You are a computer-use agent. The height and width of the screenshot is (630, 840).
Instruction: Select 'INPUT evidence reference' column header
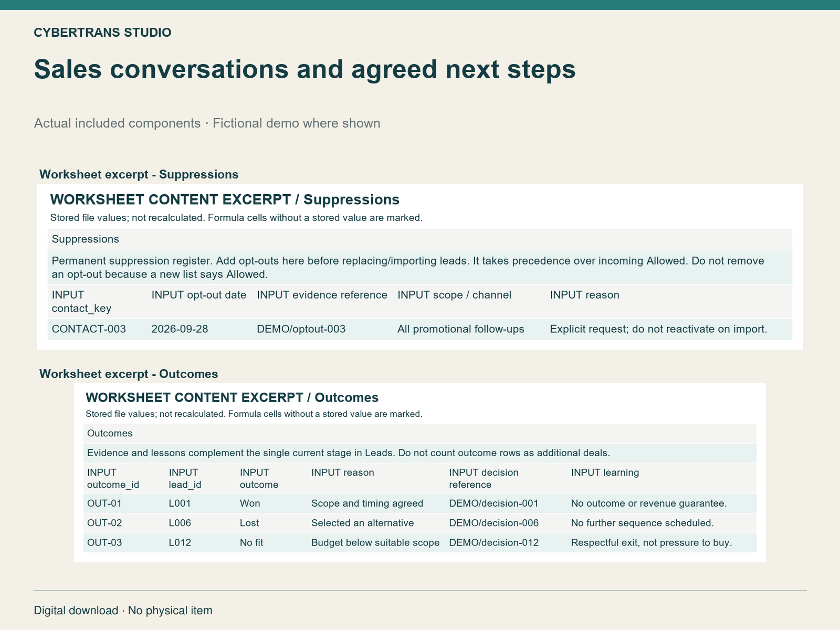pyautogui.click(x=322, y=295)
